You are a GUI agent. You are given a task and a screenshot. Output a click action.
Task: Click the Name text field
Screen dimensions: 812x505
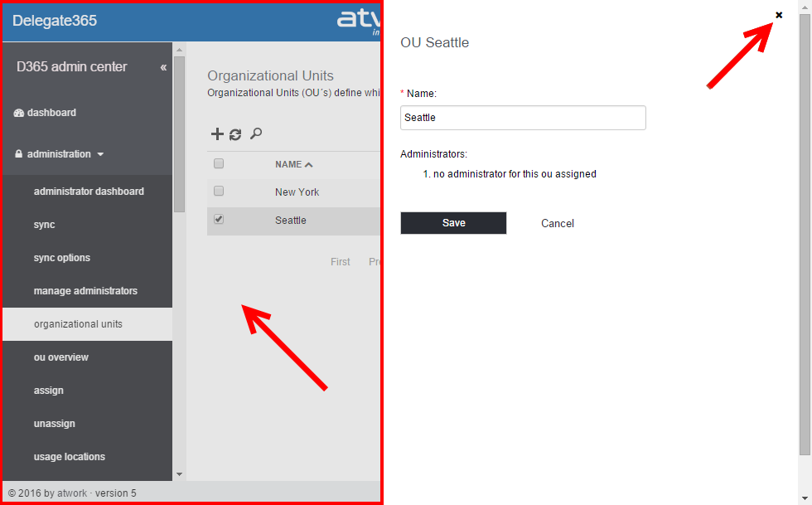523,118
